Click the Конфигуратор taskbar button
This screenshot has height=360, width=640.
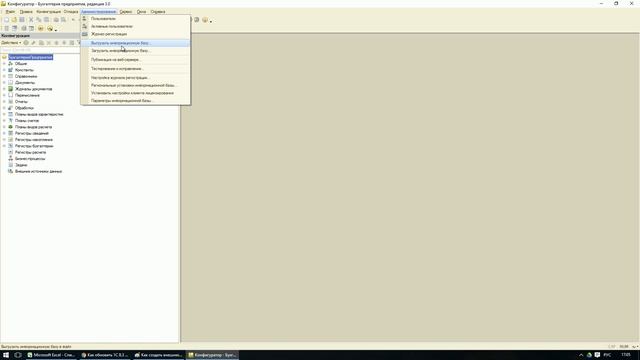(x=212, y=355)
